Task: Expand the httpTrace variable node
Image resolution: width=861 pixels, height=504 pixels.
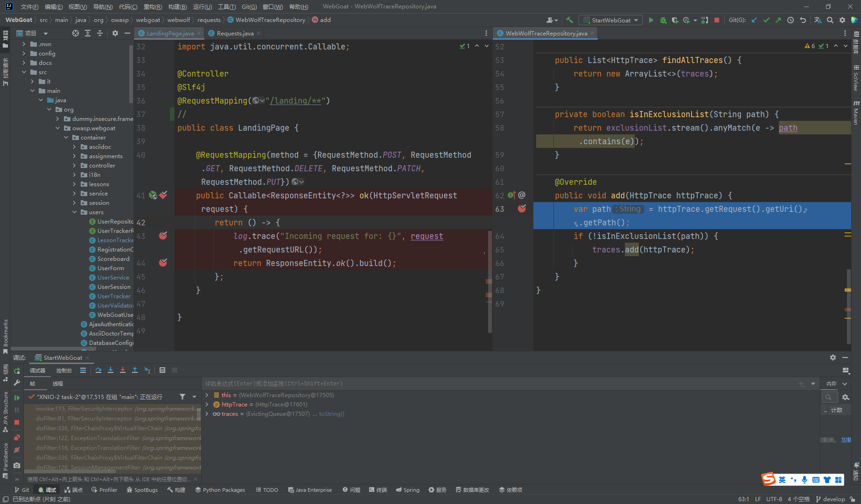Action: pos(207,405)
